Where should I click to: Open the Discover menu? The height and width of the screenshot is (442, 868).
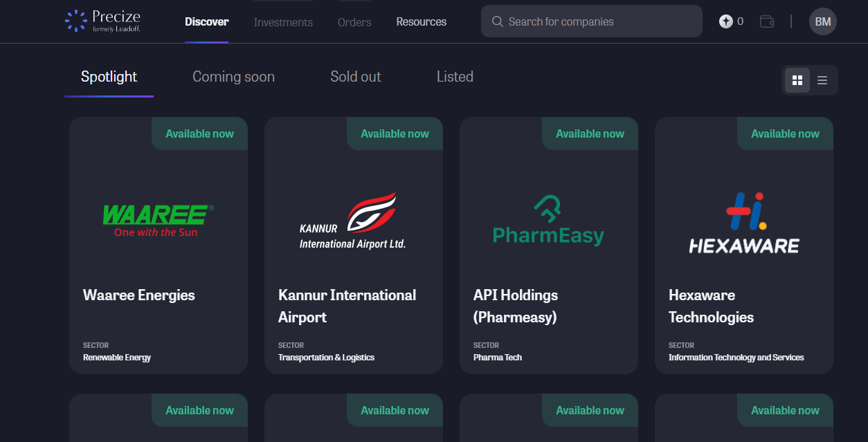[206, 22]
